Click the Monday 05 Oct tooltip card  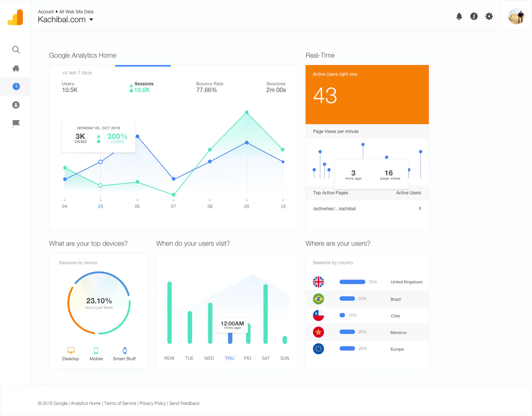[99, 137]
